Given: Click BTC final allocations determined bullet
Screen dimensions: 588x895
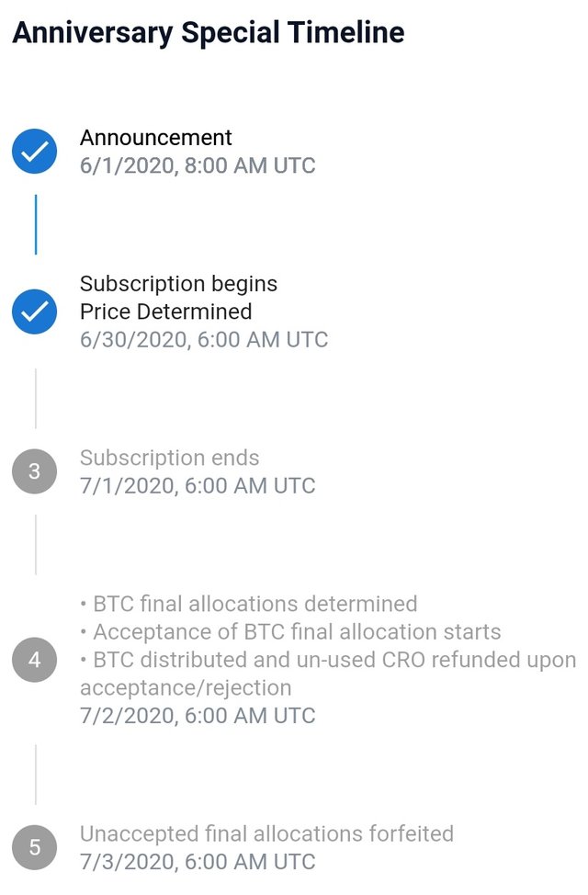Looking at the screenshot, I should pos(249,604).
